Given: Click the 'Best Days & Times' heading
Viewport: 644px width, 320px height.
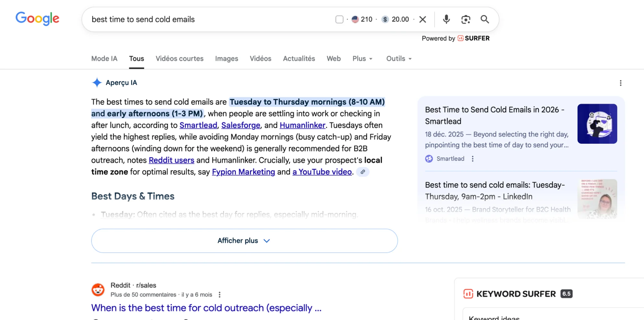Looking at the screenshot, I should (133, 196).
